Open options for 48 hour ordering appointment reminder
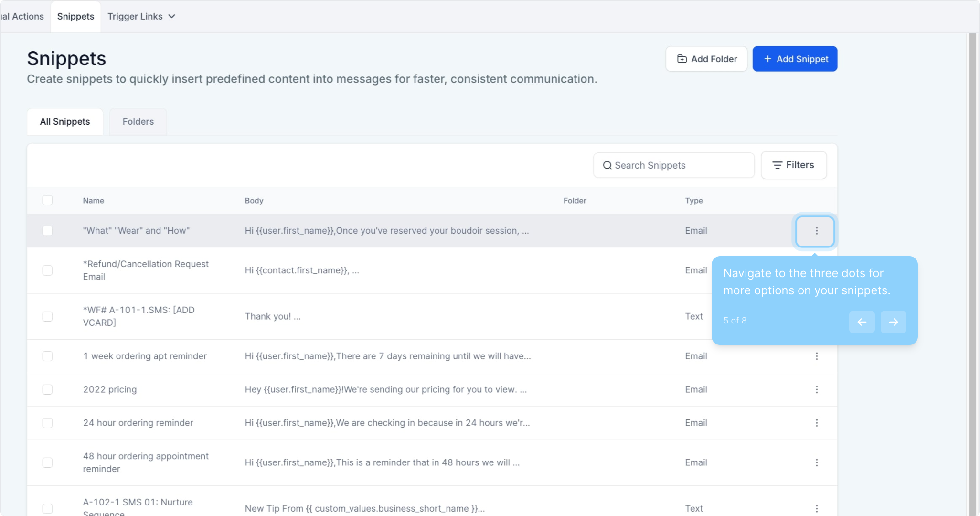Viewport: 980px width, 516px height. (816, 463)
